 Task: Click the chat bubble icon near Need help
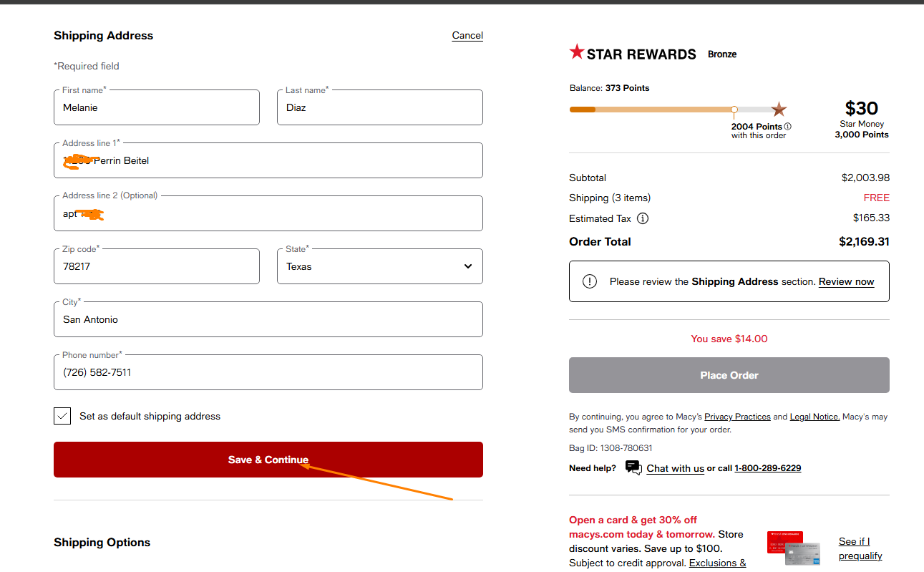(x=633, y=467)
